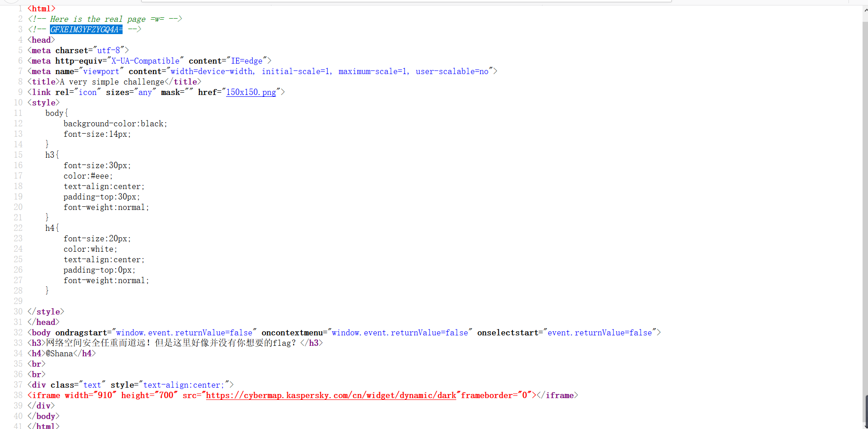This screenshot has height=429, width=868.
Task: Click the 'h4{' selector line
Action: point(52,228)
